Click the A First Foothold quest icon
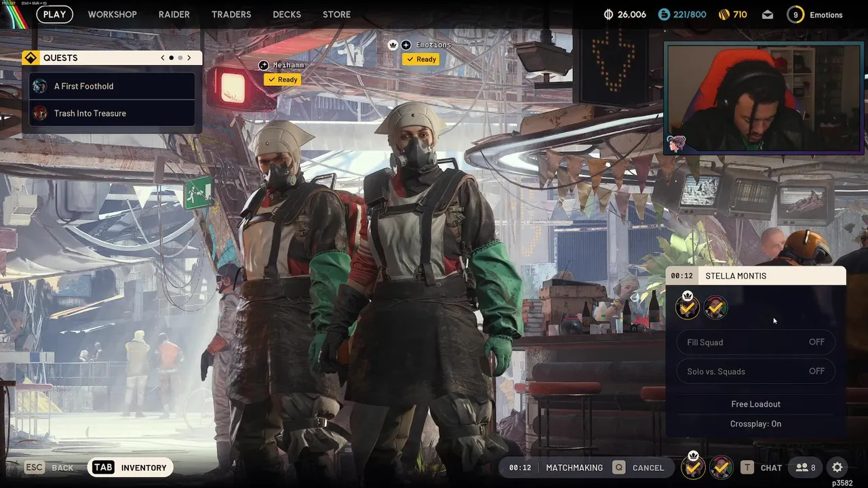The width and height of the screenshot is (868, 488). click(40, 86)
